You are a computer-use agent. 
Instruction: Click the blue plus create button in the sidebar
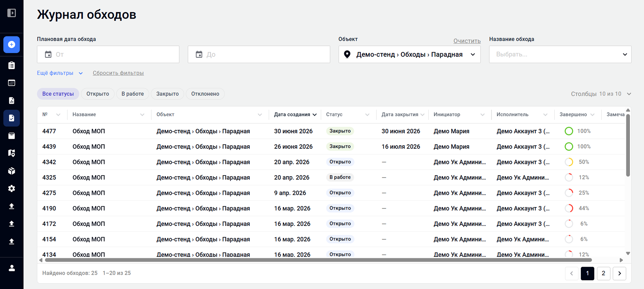pyautogui.click(x=12, y=44)
